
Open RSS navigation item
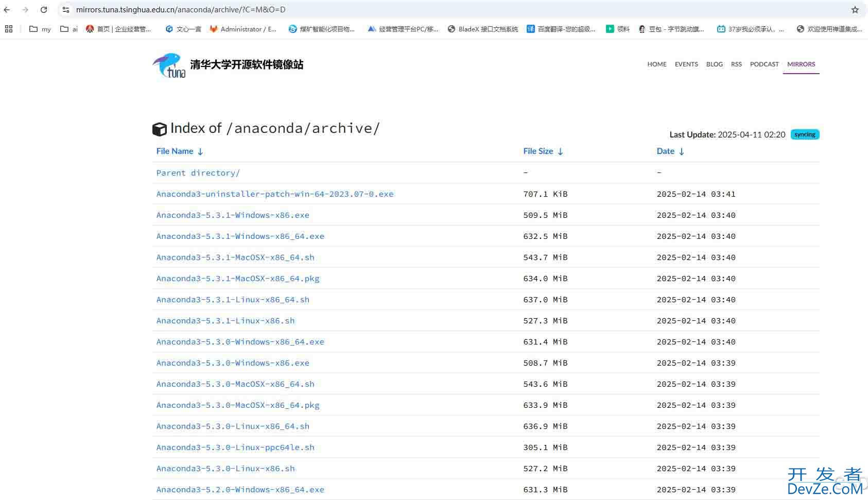(736, 64)
